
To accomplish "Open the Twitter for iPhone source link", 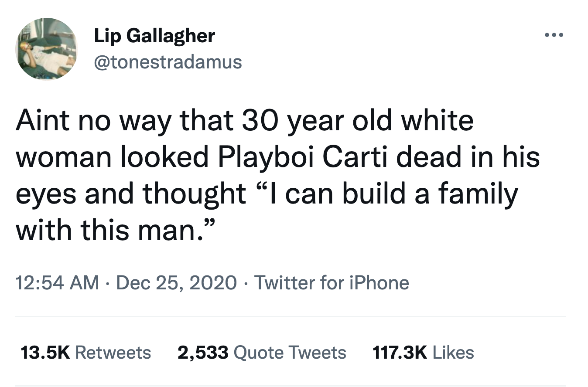I will click(x=332, y=283).
